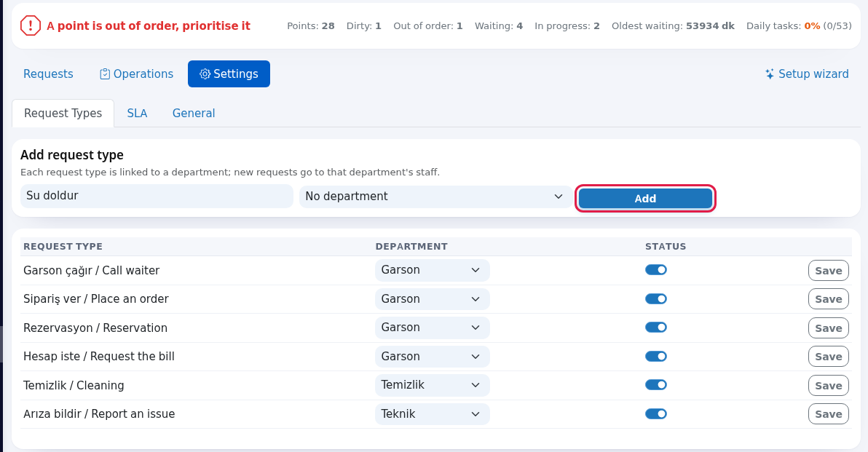This screenshot has width=868, height=452.
Task: Save the Arıza bildir / Report an issue row
Action: pos(828,414)
